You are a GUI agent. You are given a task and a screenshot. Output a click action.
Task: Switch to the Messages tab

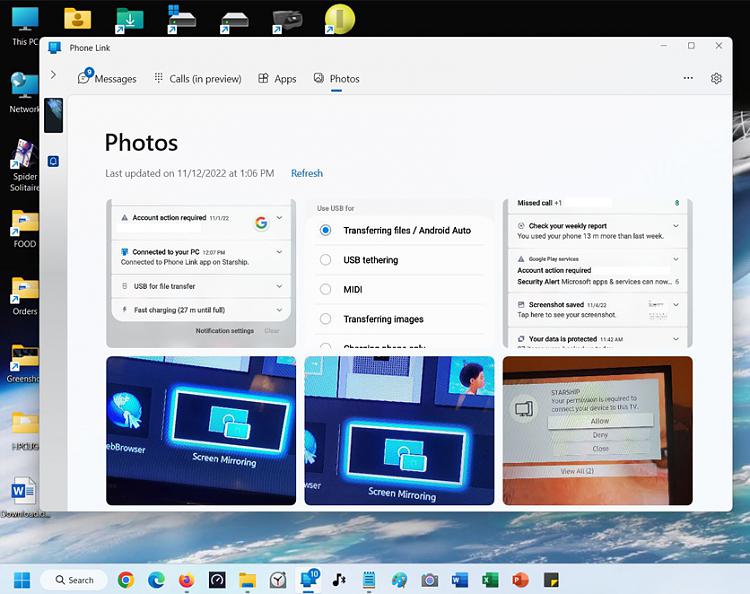107,79
